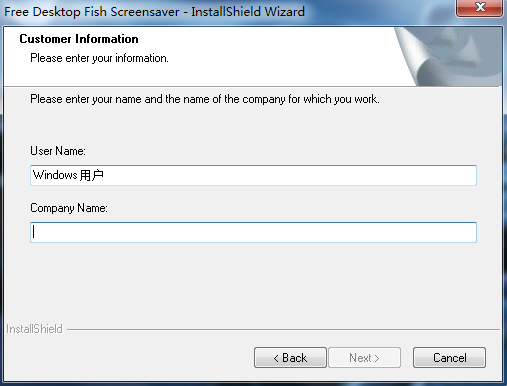Click the curled page graphic in header
Viewport: 507px width, 386px height.
(448, 57)
